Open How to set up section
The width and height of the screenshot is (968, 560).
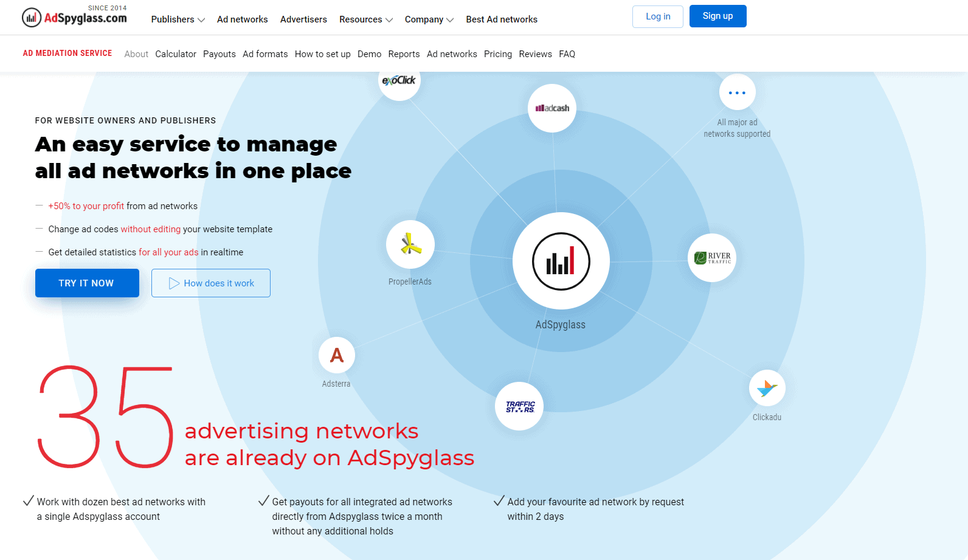coord(323,54)
